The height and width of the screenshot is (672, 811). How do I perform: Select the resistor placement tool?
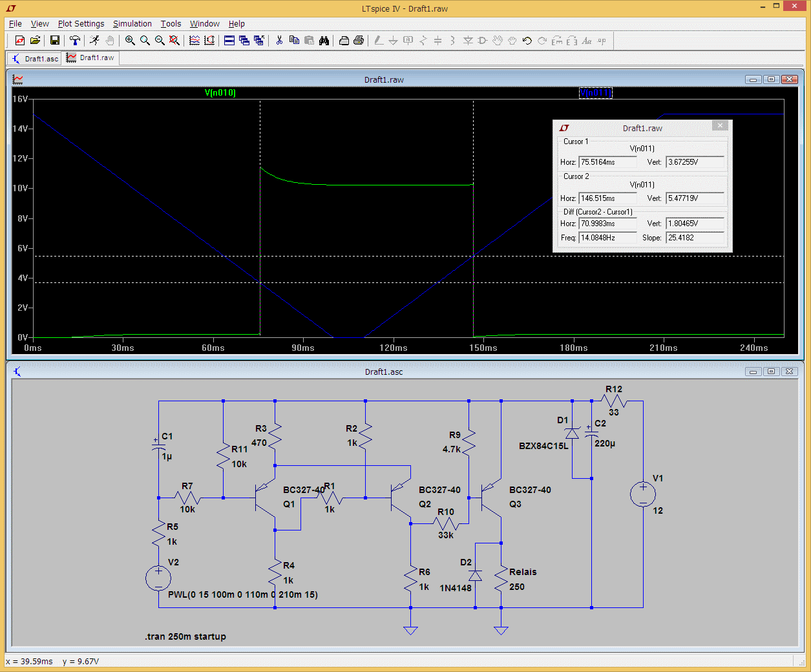(423, 40)
